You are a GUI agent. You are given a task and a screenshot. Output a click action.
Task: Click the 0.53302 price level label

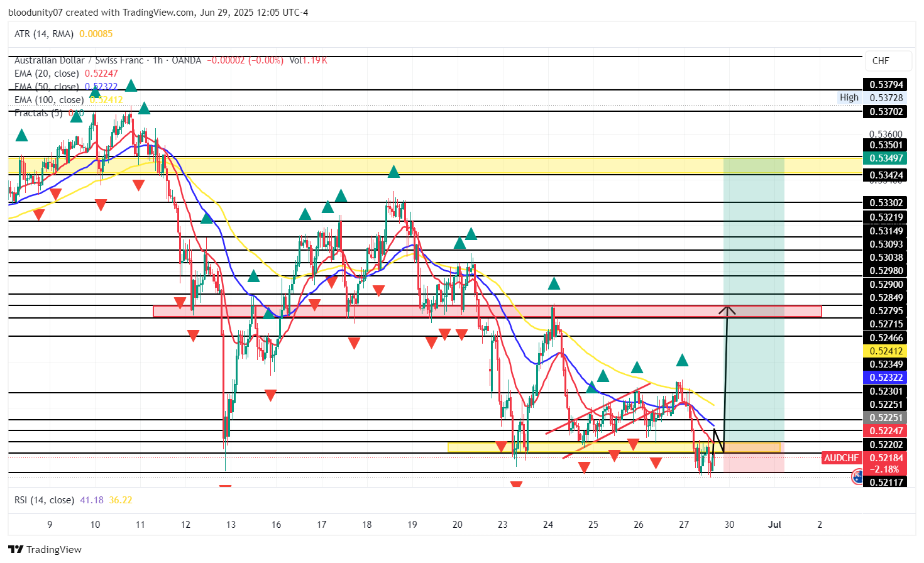coord(886,203)
